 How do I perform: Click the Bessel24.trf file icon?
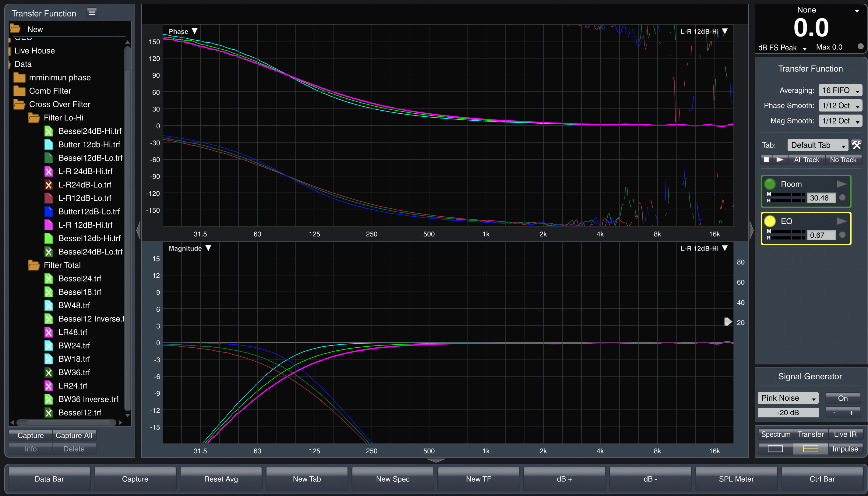49,279
